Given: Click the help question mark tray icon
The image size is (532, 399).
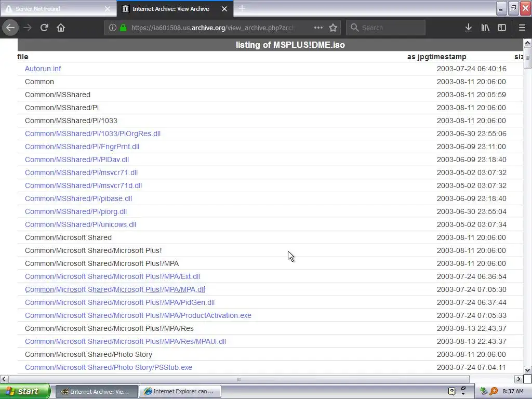Looking at the screenshot, I should click(x=451, y=392).
